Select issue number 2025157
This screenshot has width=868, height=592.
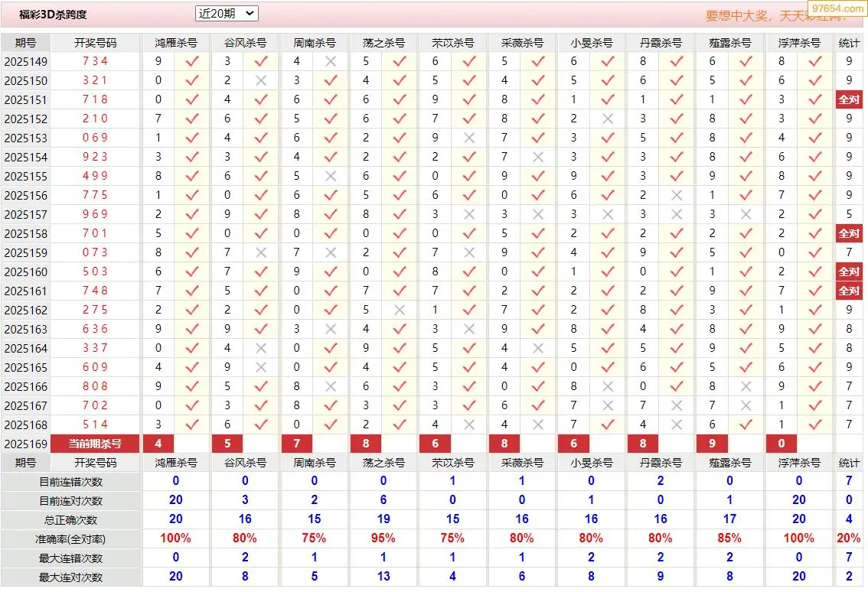tap(25, 215)
